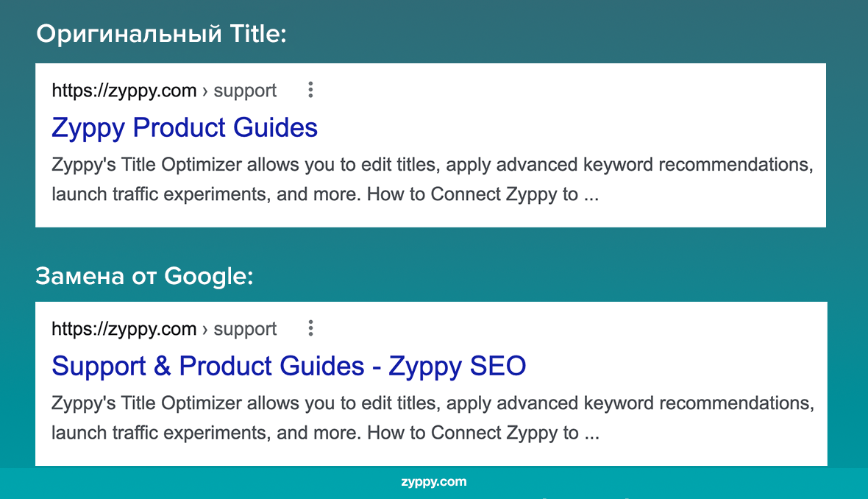This screenshot has height=499, width=868.
Task: Open the "Zyppy Product Guides" result link
Action: click(185, 128)
